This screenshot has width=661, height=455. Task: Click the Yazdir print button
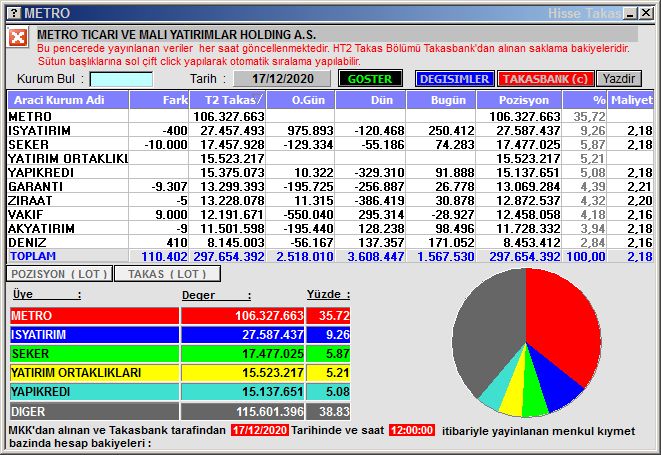point(619,79)
